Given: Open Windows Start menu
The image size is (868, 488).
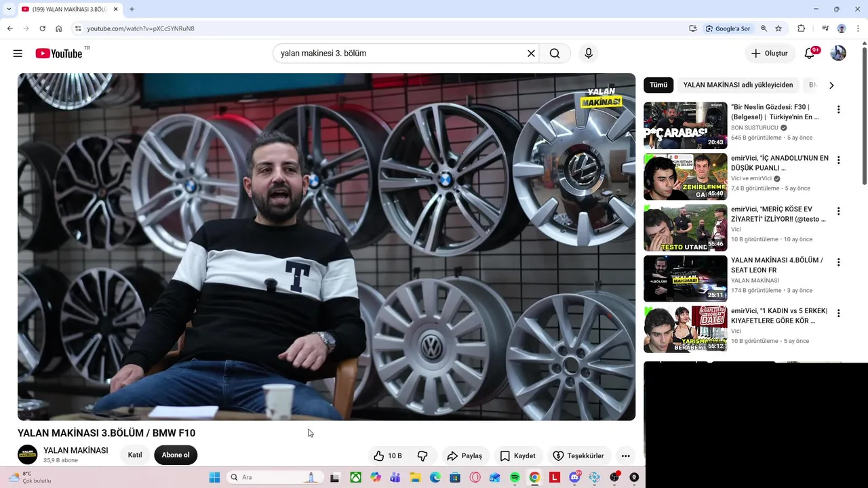Looking at the screenshot, I should pos(214,478).
